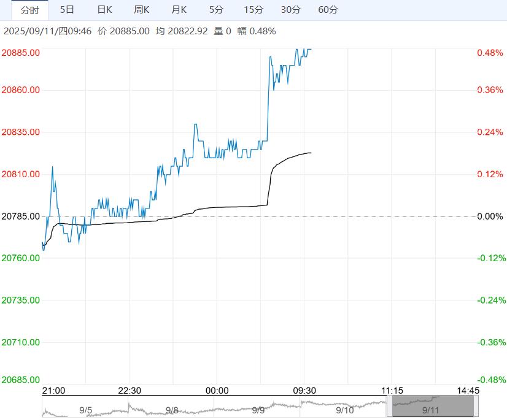Switch to the 5日 five-day tab
Image resolution: width=507 pixels, height=420 pixels.
[68, 10]
